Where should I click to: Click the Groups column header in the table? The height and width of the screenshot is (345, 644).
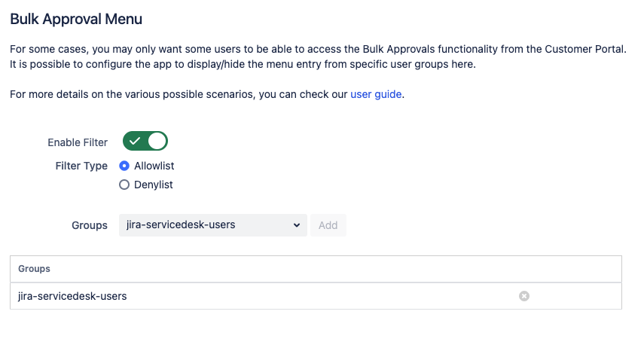[34, 268]
